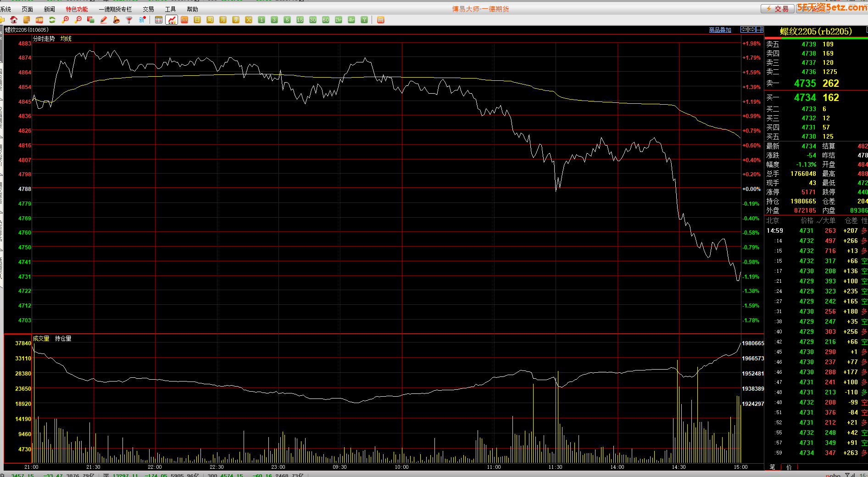Open the alert bell icon
The image size is (868, 477).
(x=117, y=20)
